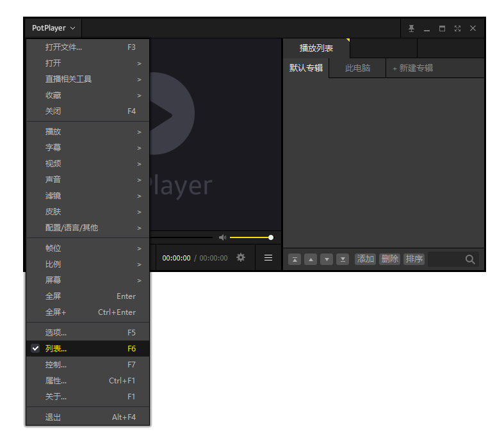
Task: Click the yellow volume slider
Action: (250, 237)
